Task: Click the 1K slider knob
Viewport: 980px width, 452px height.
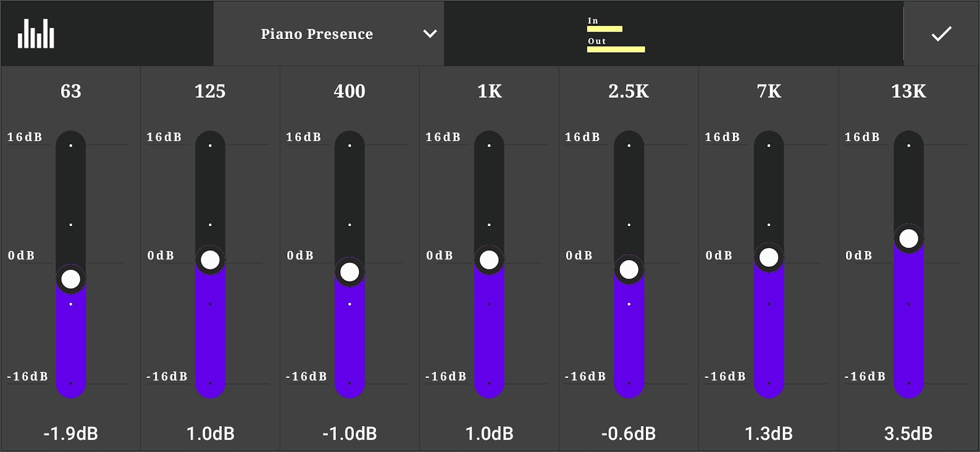Action: 489,260
